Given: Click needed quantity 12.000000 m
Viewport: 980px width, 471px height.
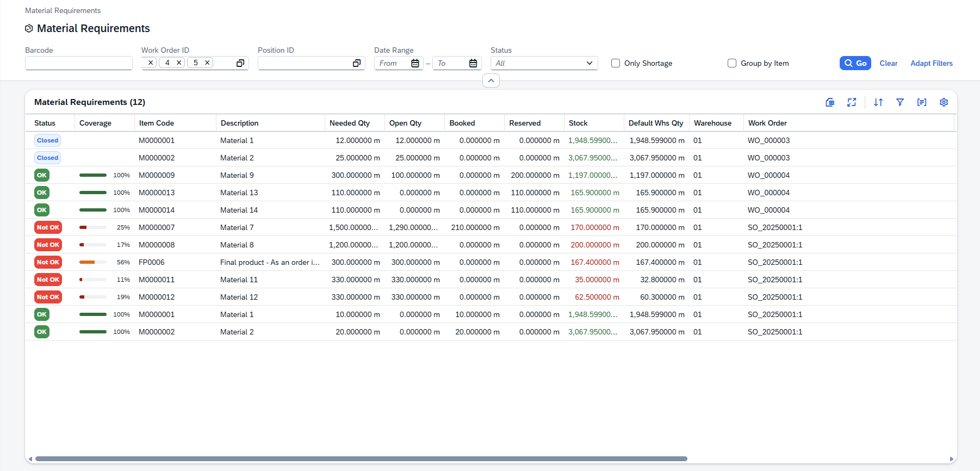Looking at the screenshot, I should 358,140.
